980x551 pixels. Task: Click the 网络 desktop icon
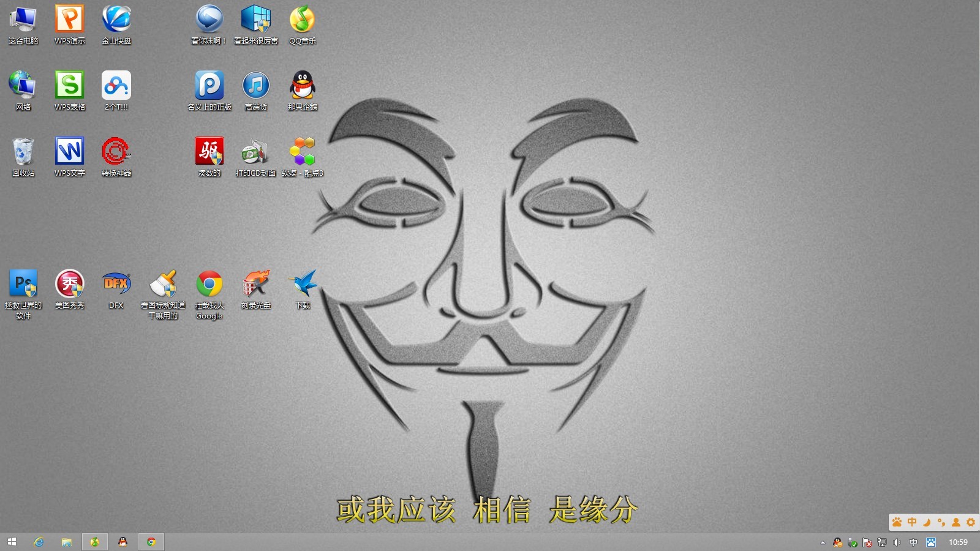click(x=23, y=91)
